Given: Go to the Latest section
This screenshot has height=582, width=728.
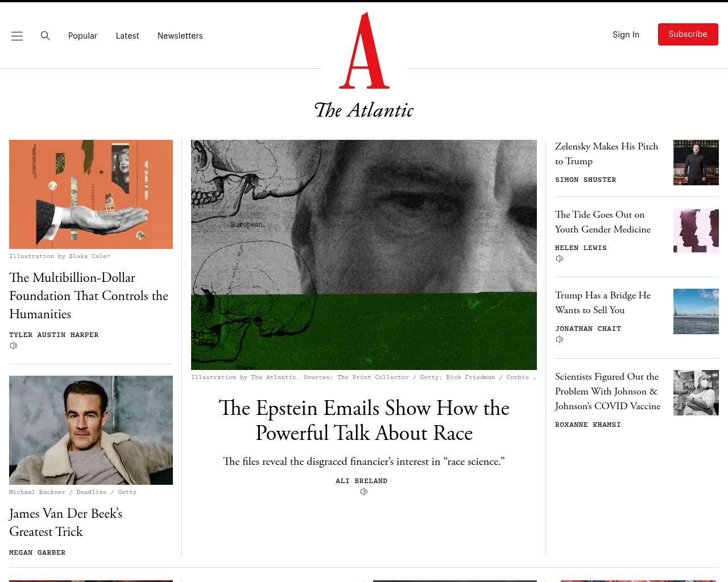Looking at the screenshot, I should point(127,36).
